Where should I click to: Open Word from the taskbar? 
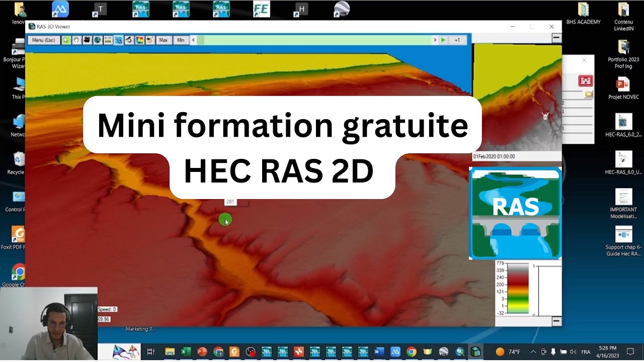pyautogui.click(x=379, y=352)
